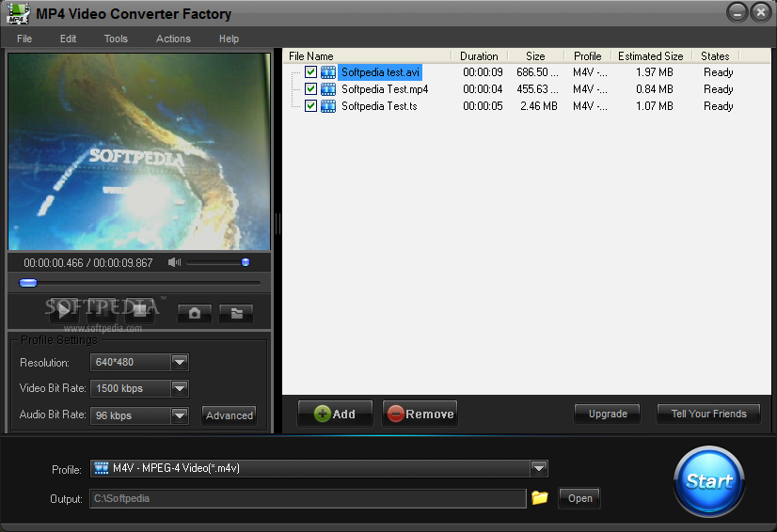Image resolution: width=777 pixels, height=532 pixels.
Task: Click duration 00:00:09 cell
Action: pos(483,72)
